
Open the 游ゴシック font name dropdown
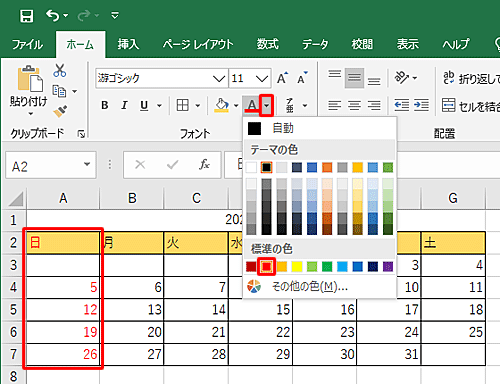pyautogui.click(x=219, y=79)
